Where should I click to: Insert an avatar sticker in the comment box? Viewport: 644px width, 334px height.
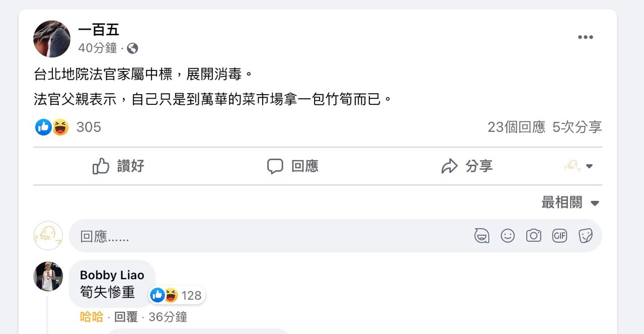point(481,235)
